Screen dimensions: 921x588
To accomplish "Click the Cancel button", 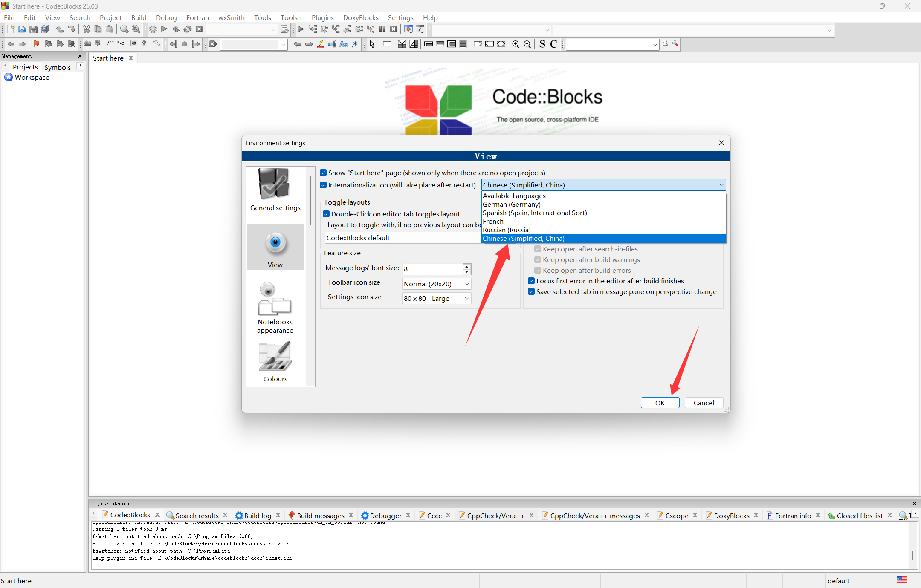I will pyautogui.click(x=703, y=403).
